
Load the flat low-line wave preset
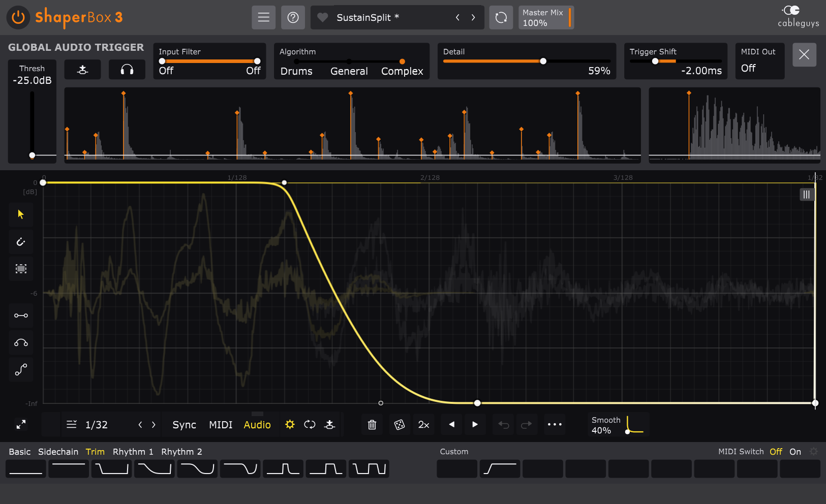(x=26, y=469)
